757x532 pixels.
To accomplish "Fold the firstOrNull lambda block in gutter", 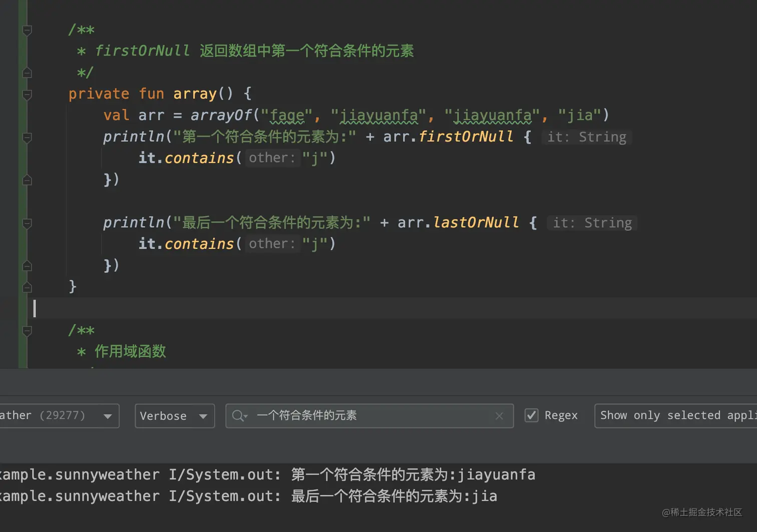I will point(28,138).
